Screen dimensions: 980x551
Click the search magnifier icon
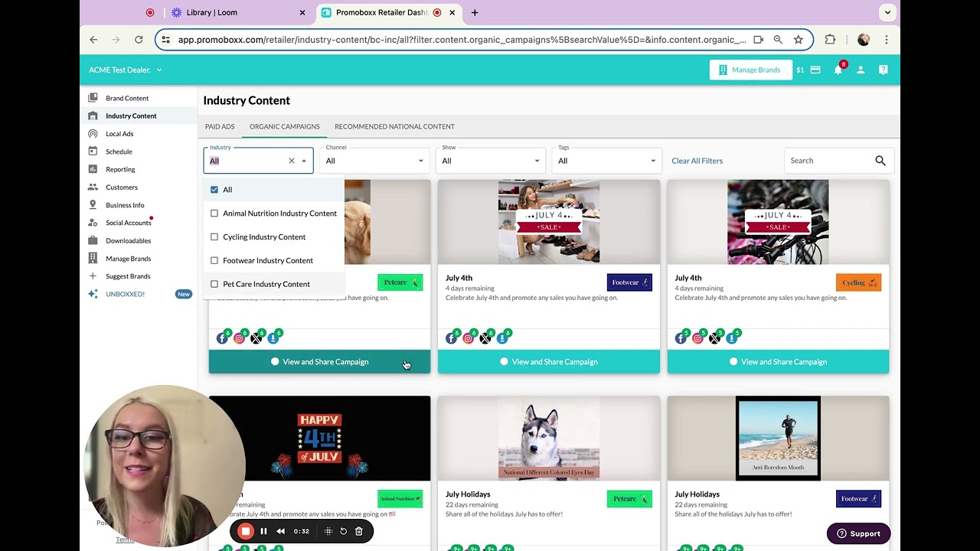click(x=880, y=161)
